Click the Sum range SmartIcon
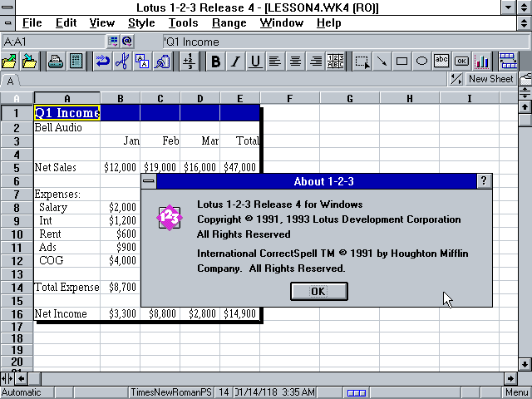532x399 pixels. click(x=189, y=62)
